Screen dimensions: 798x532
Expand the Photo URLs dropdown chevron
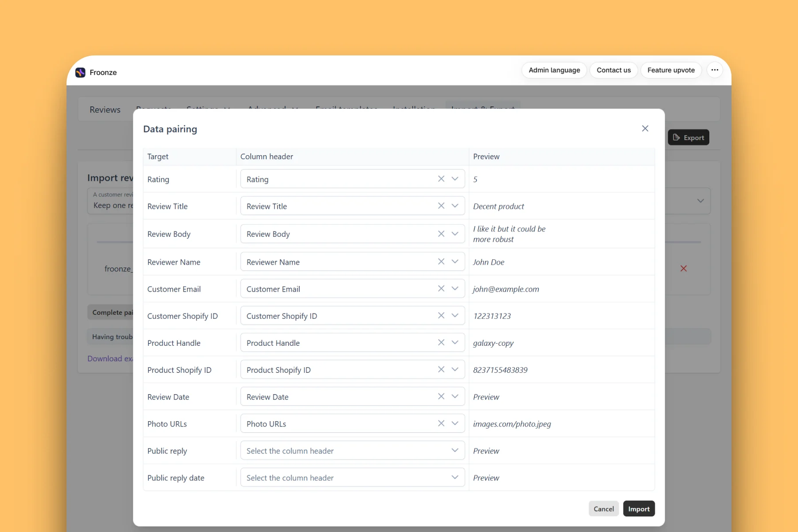(x=455, y=423)
